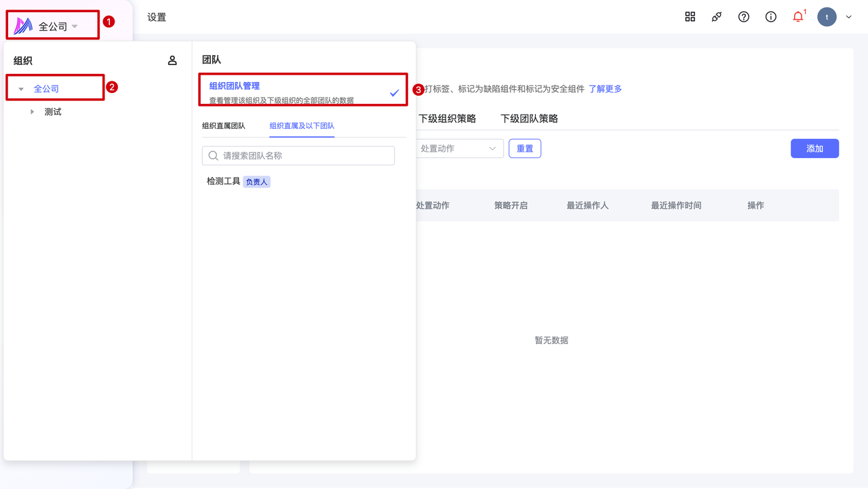This screenshot has height=489, width=868.
Task: Expand the 测试 tree node
Action: click(x=32, y=112)
